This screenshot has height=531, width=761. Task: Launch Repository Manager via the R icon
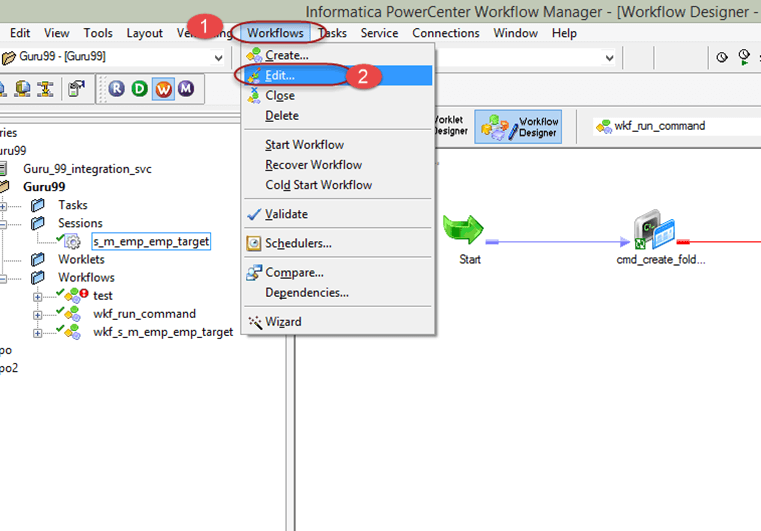pos(117,89)
